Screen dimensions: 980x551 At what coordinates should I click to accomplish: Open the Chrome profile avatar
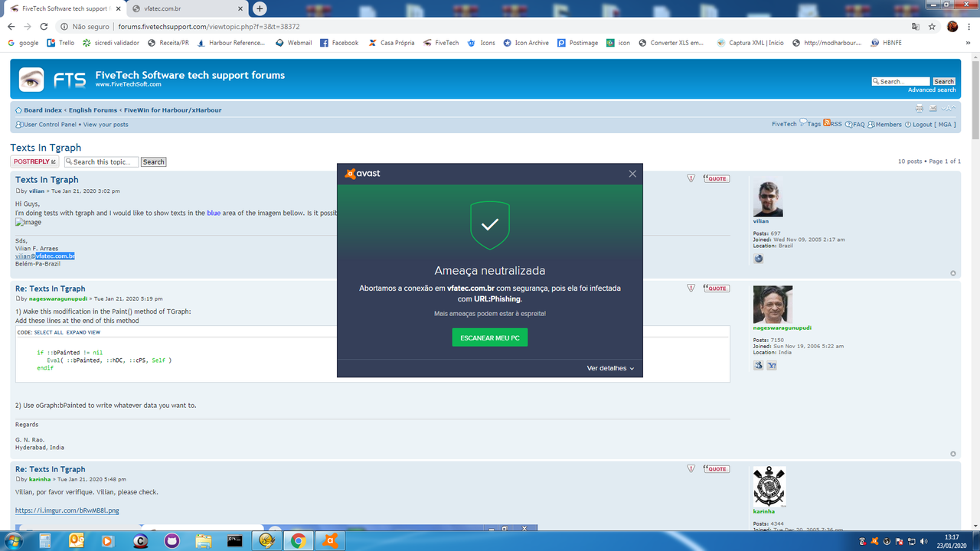[952, 26]
